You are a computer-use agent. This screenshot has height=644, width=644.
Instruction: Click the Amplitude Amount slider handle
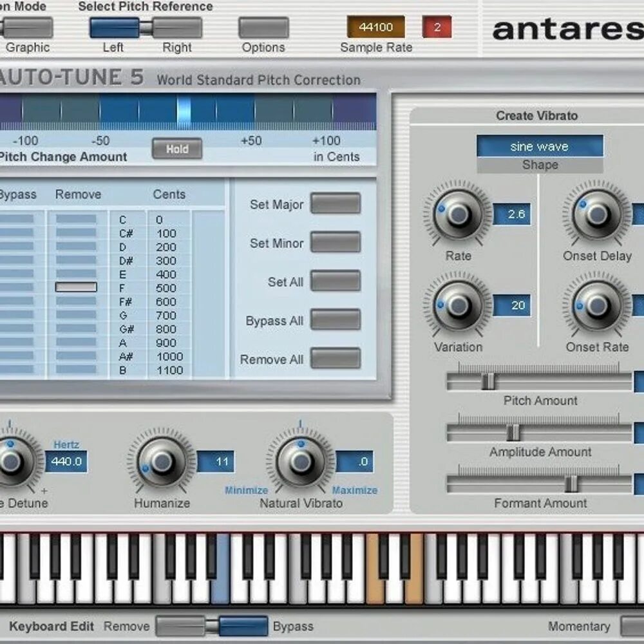click(x=513, y=433)
